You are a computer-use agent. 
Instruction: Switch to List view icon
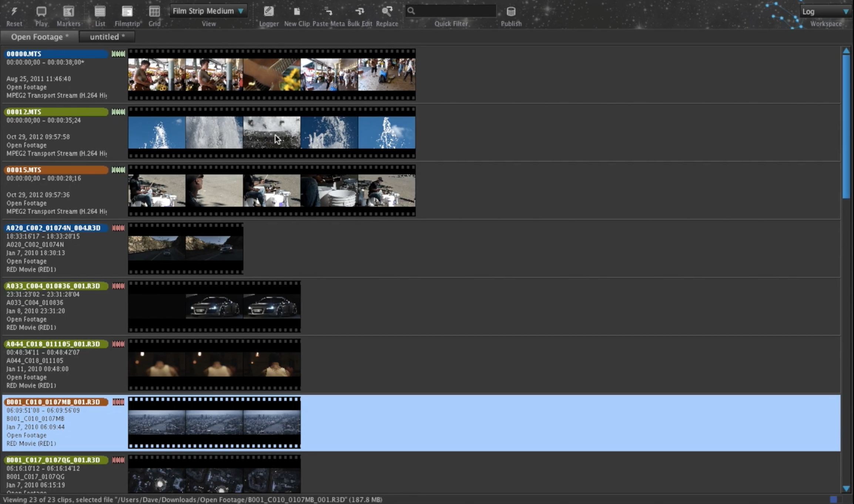pos(100,12)
